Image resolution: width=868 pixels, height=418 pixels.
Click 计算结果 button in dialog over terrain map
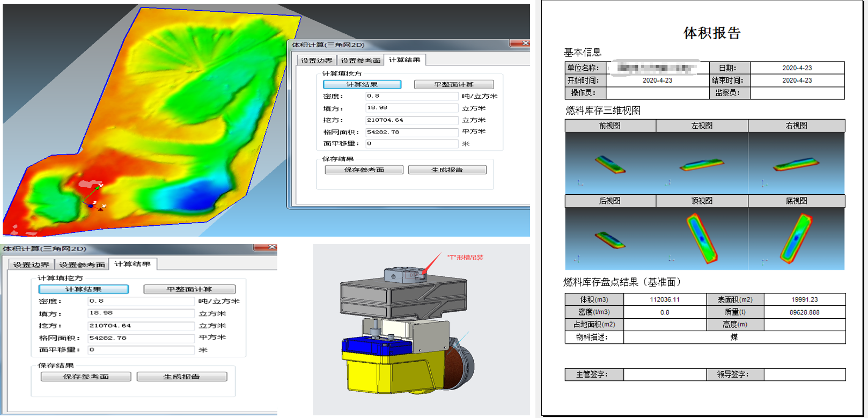pyautogui.click(x=362, y=84)
